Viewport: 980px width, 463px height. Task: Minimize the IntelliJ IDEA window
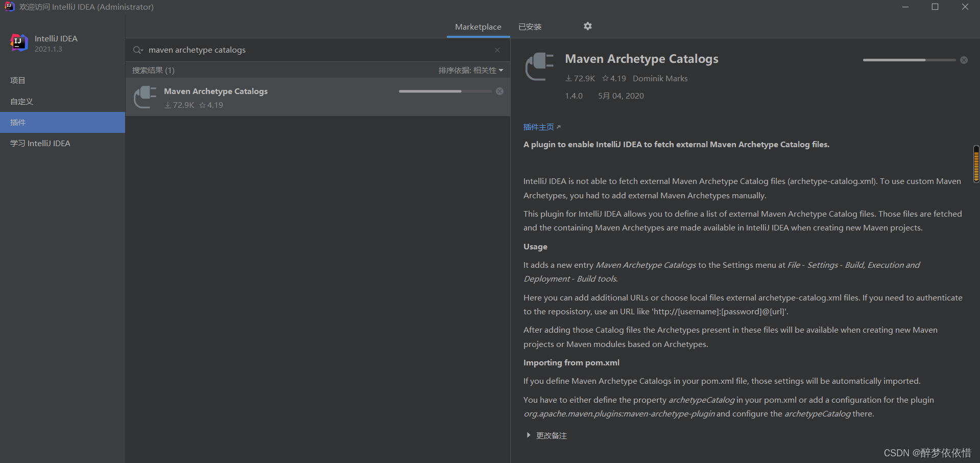(905, 7)
